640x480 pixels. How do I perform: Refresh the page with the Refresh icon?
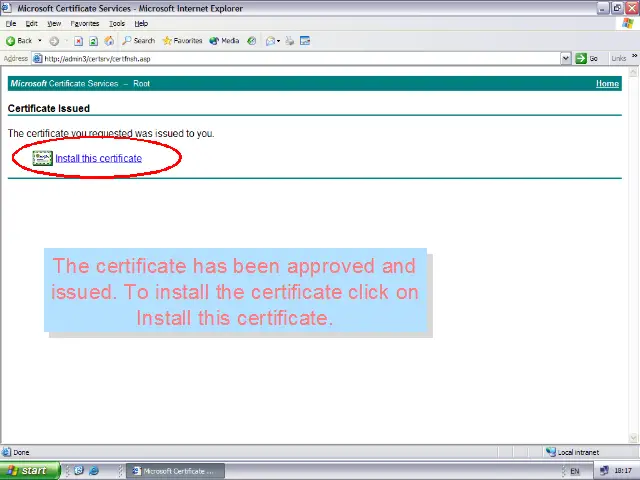click(x=93, y=41)
